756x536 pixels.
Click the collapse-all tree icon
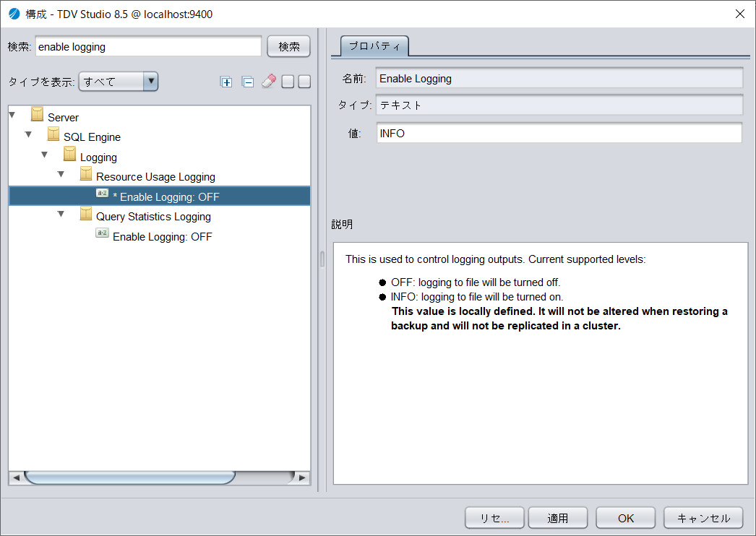coord(248,82)
